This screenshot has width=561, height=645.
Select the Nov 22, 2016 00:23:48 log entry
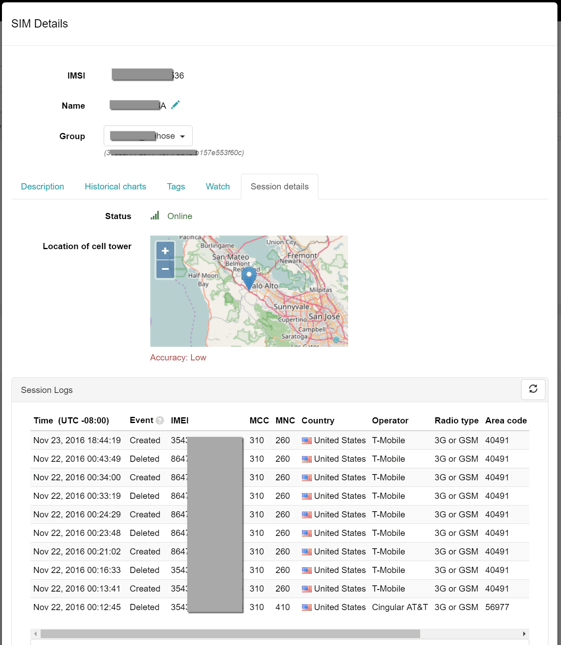[280, 533]
